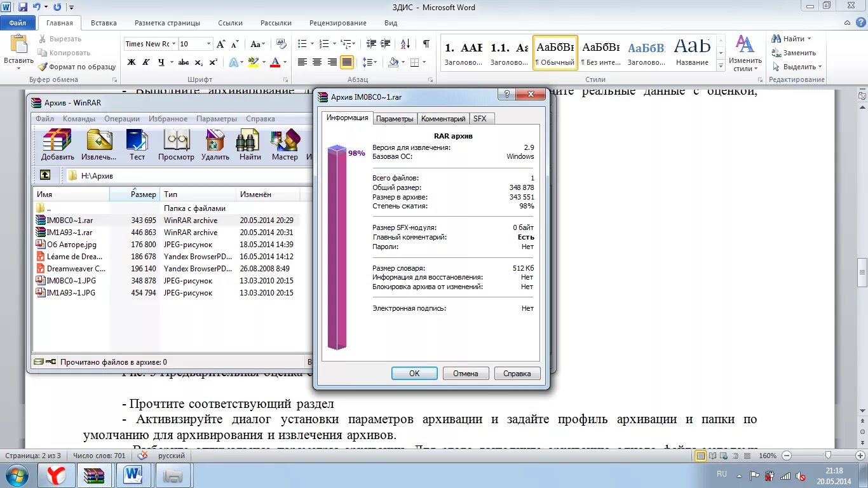
Task: Increase the font size with grow-font icon
Action: (x=221, y=44)
